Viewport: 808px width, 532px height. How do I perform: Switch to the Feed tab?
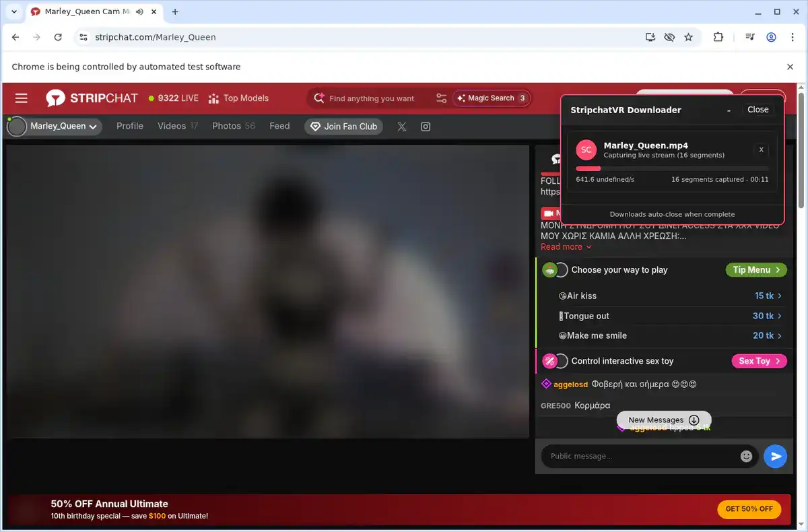pos(279,126)
